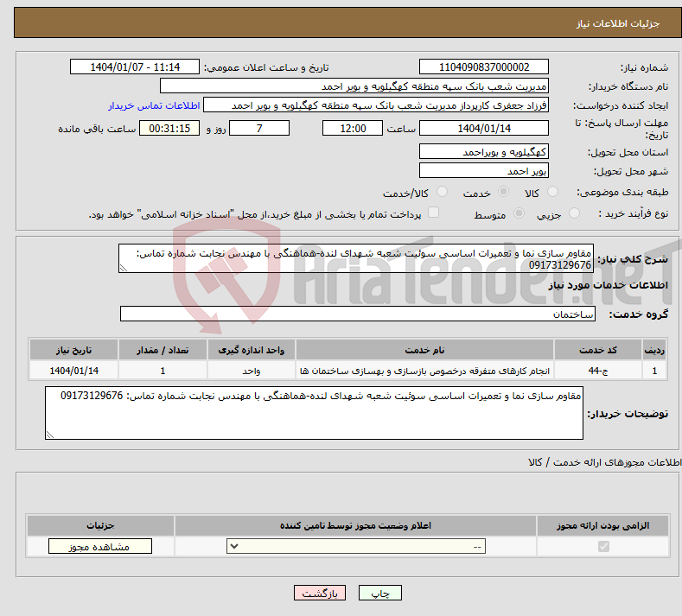This screenshot has height=616, width=682.
Task: Click the چاپ print button
Action: pyautogui.click(x=380, y=593)
